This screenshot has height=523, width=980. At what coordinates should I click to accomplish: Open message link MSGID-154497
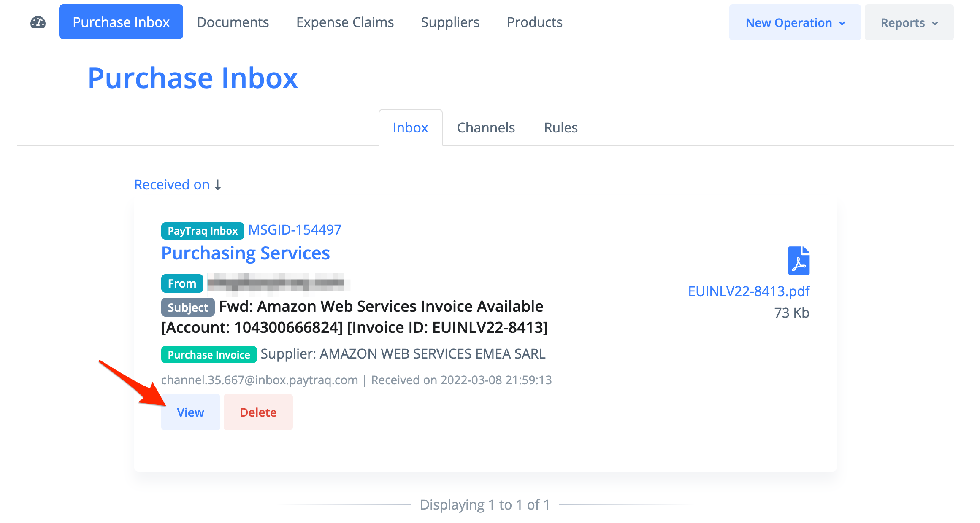click(295, 230)
